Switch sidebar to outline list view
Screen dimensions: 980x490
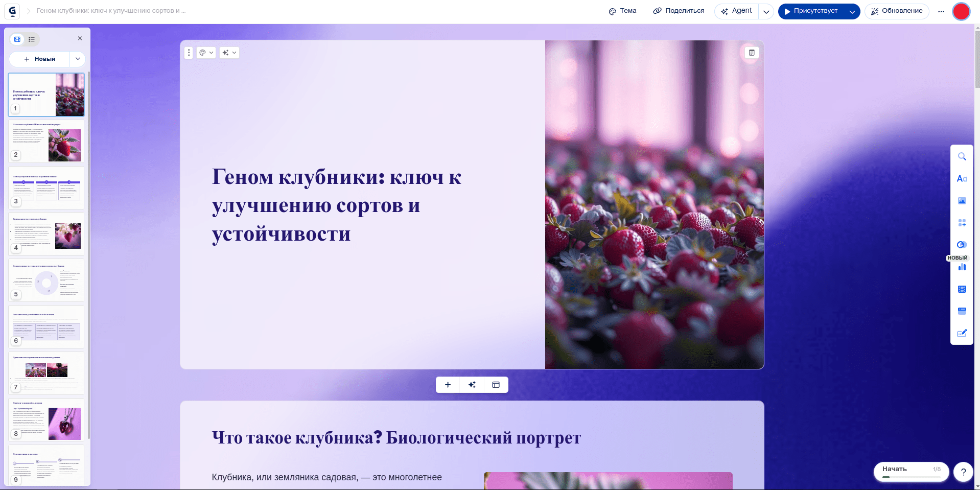point(32,39)
